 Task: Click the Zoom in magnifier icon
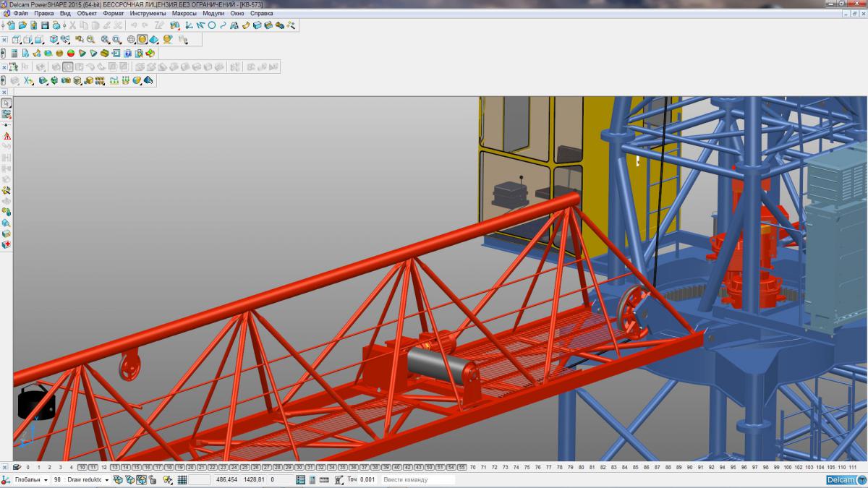click(90, 40)
